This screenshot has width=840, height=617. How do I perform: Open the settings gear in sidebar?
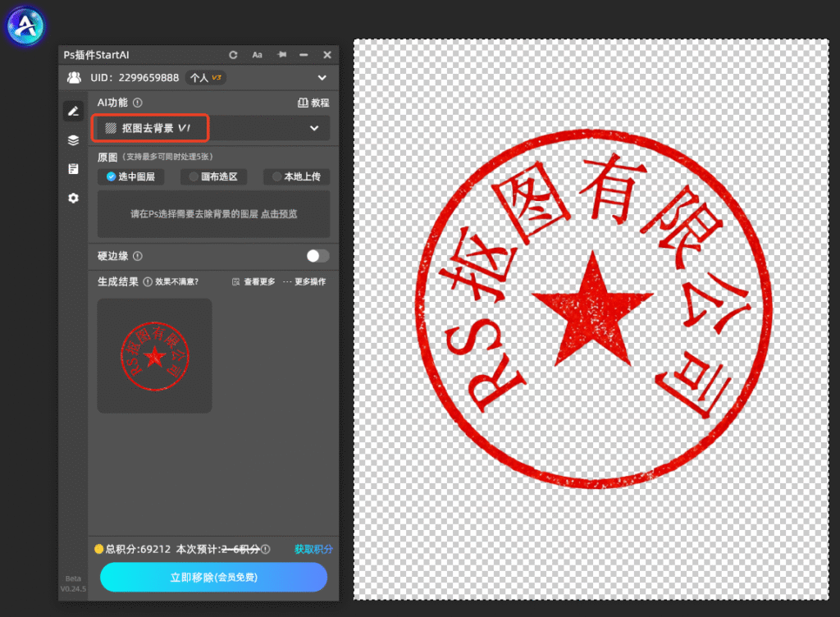click(73, 199)
